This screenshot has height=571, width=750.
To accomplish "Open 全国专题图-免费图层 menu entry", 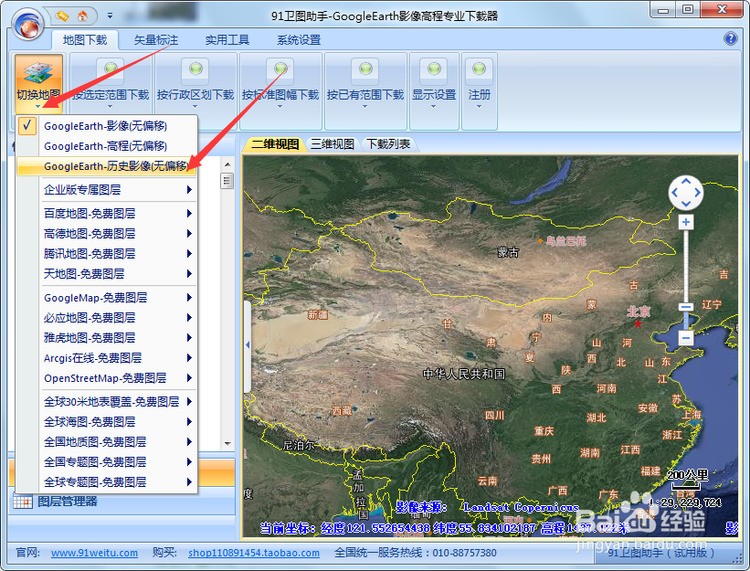I will [x=107, y=462].
